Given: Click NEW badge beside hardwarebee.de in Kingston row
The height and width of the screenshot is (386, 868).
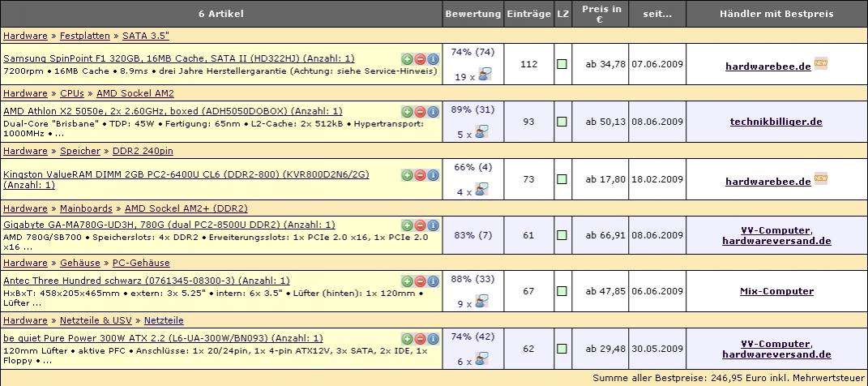Looking at the screenshot, I should pyautogui.click(x=820, y=179).
